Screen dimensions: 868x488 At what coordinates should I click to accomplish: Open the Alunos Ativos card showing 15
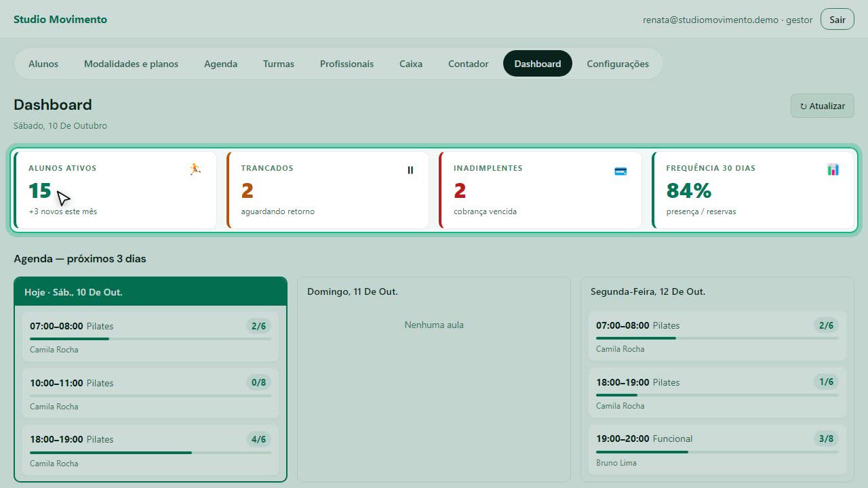115,190
